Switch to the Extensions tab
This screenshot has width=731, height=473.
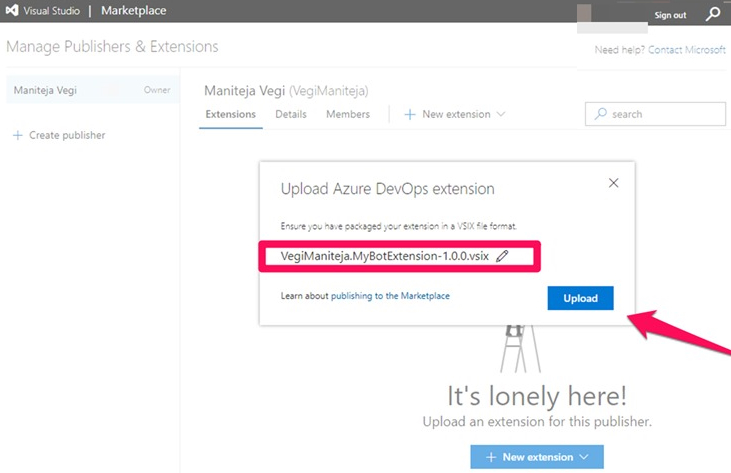(x=230, y=114)
